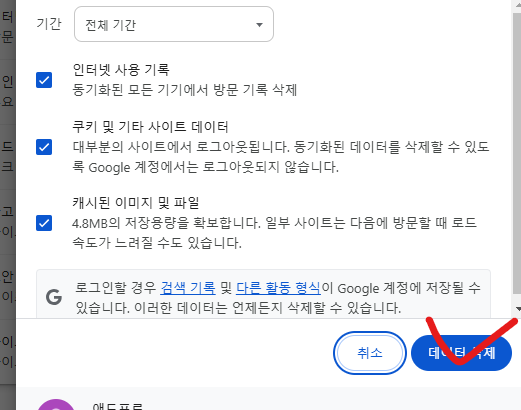Open the 전체 기간 time range dropdown
The image size is (521, 410).
[x=174, y=24]
